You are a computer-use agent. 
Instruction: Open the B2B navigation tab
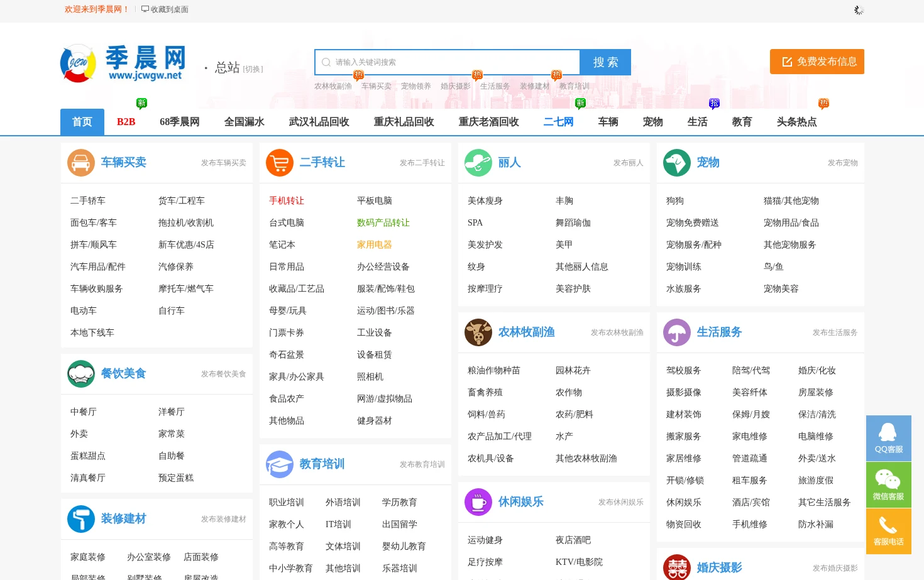[126, 122]
